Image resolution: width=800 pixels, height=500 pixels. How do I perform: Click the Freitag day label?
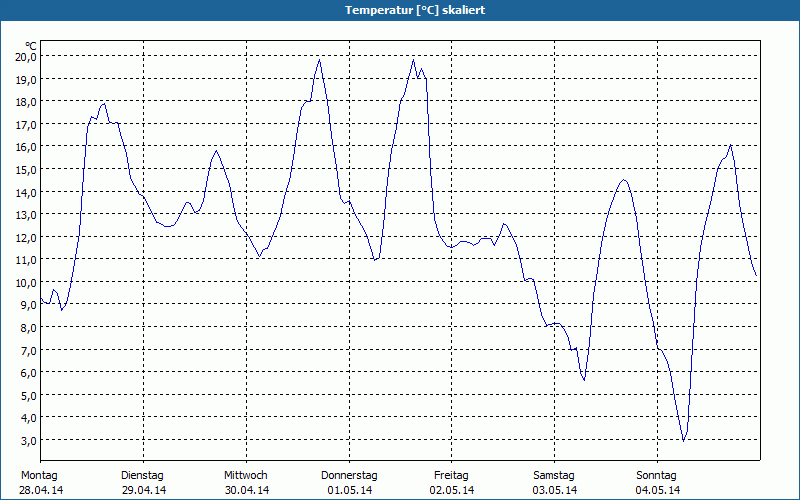click(451, 475)
